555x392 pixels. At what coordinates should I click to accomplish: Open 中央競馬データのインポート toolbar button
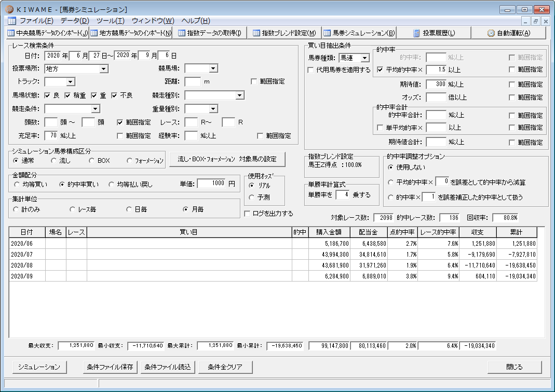pyautogui.click(x=48, y=33)
